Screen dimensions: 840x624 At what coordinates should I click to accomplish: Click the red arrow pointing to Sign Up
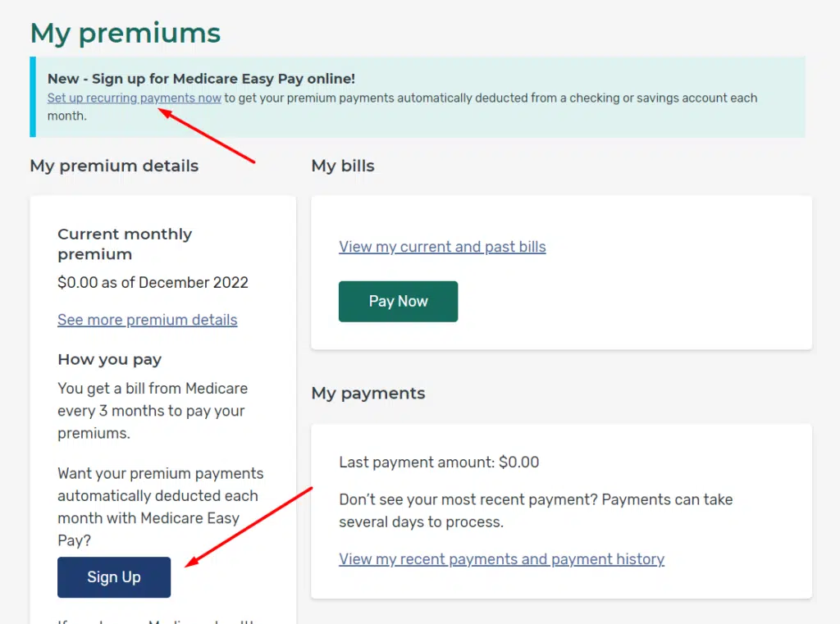coord(250,525)
